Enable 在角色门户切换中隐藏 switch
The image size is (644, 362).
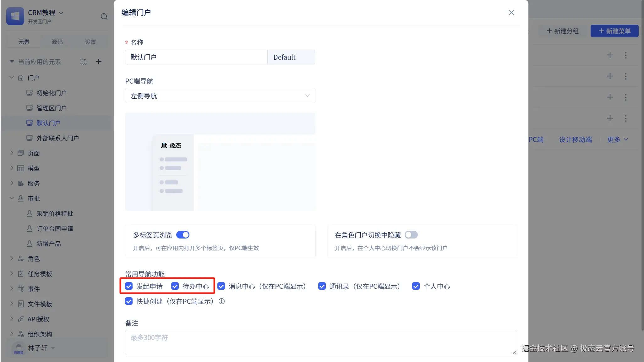click(411, 235)
